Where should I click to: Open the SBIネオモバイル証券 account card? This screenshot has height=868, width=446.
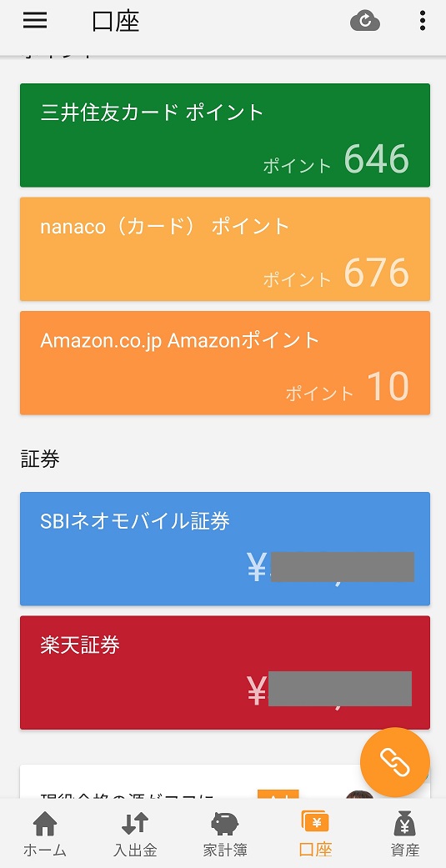[x=224, y=549]
